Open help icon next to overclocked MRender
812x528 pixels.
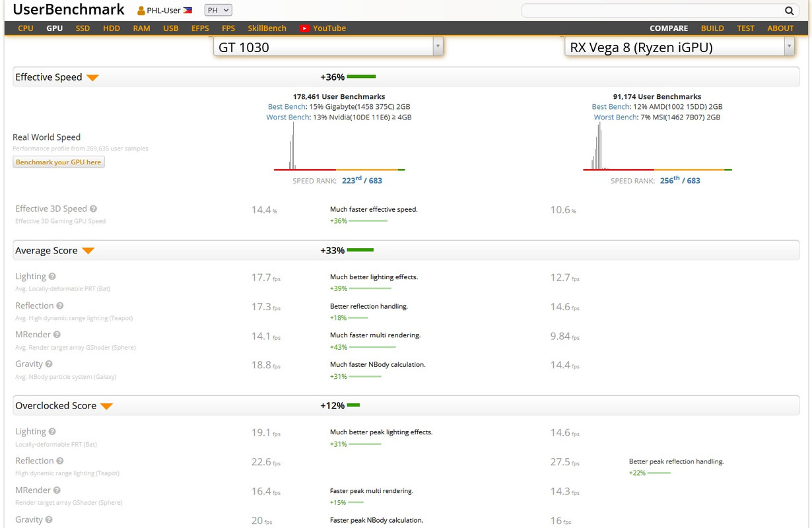click(57, 490)
